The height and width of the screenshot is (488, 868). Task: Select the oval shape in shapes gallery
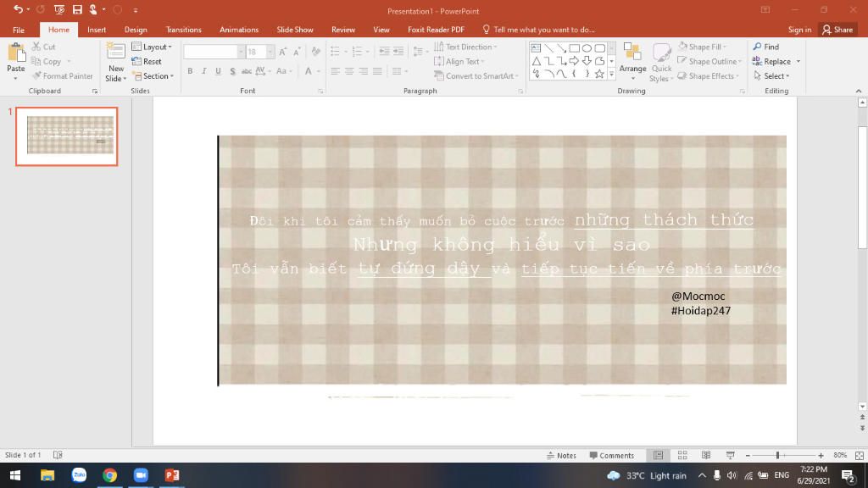tap(587, 48)
